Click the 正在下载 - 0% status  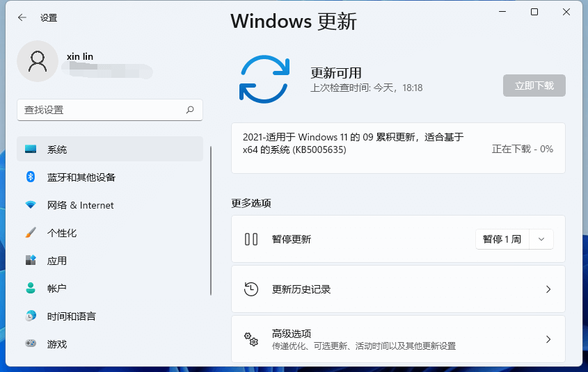[x=523, y=149]
